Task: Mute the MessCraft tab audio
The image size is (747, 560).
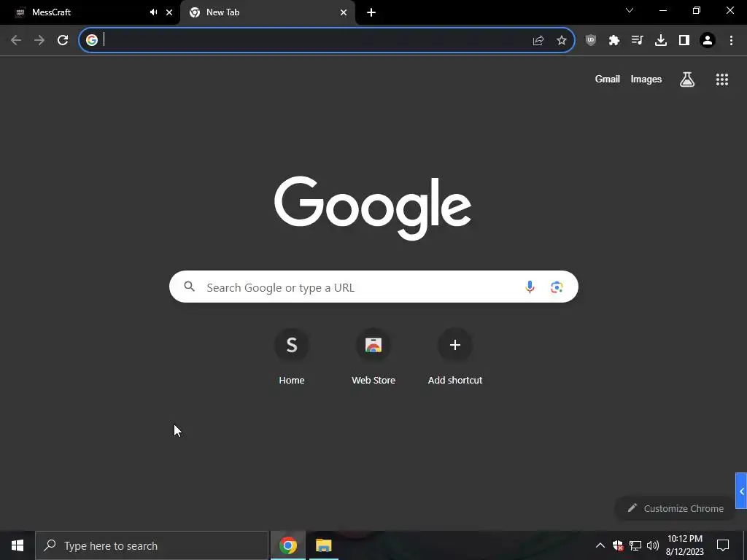Action: pos(153,12)
